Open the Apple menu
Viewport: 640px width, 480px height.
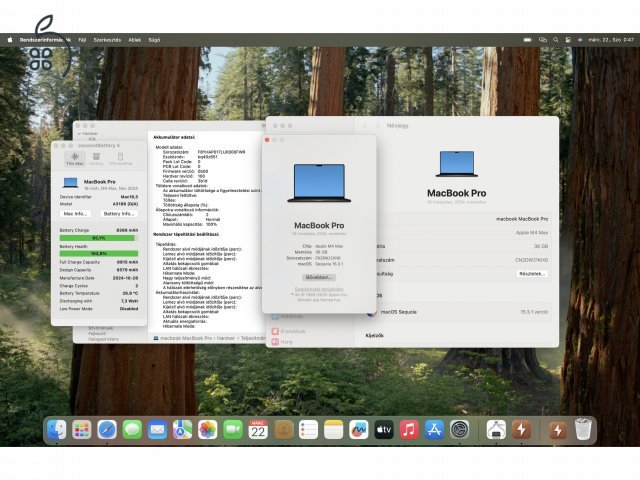pyautogui.click(x=10, y=40)
